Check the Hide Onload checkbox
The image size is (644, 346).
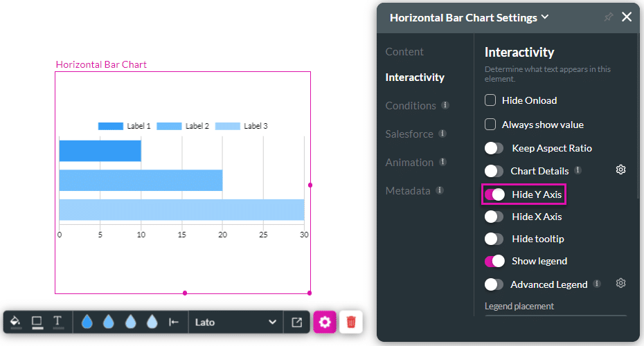click(490, 100)
